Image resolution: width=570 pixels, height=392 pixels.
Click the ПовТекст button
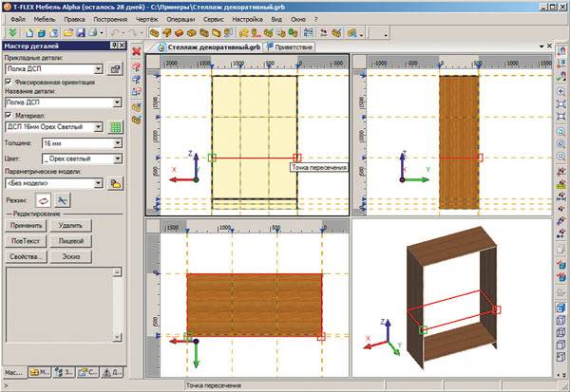pos(26,241)
